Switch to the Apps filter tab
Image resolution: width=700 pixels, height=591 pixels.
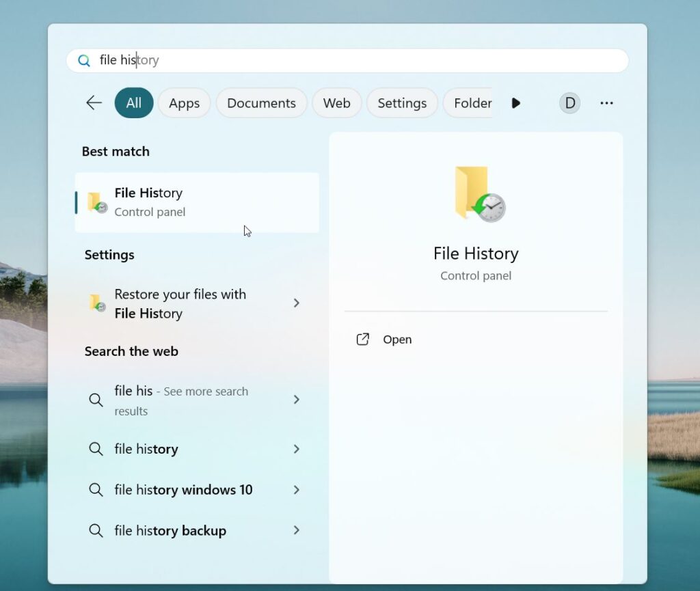(183, 102)
